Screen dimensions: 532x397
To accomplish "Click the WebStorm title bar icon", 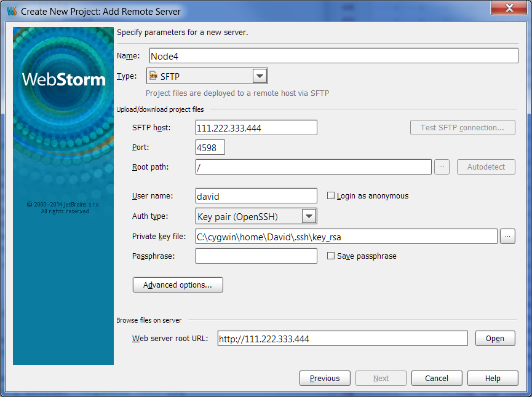I will [12, 11].
